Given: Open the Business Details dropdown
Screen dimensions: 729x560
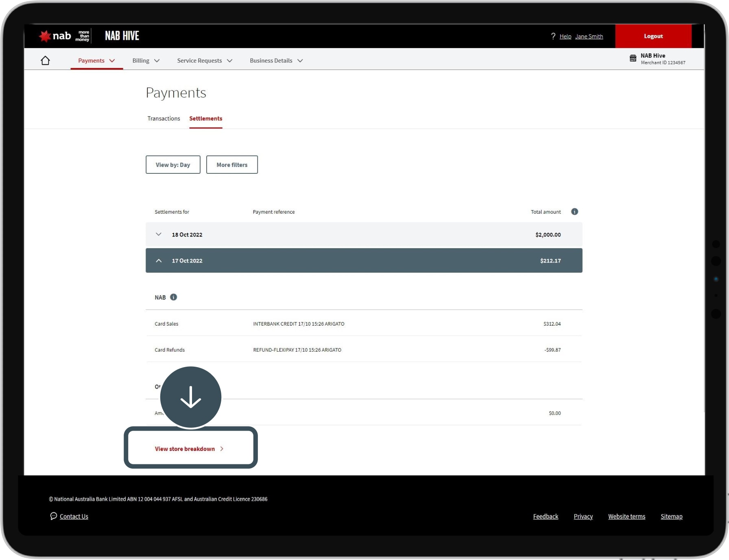Looking at the screenshot, I should 276,61.
